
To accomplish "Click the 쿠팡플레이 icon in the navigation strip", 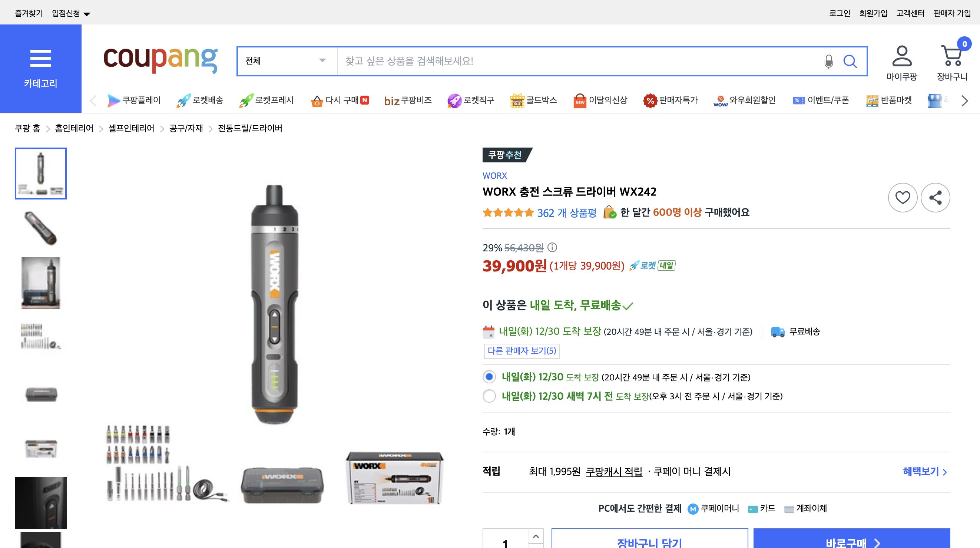I will coord(113,100).
